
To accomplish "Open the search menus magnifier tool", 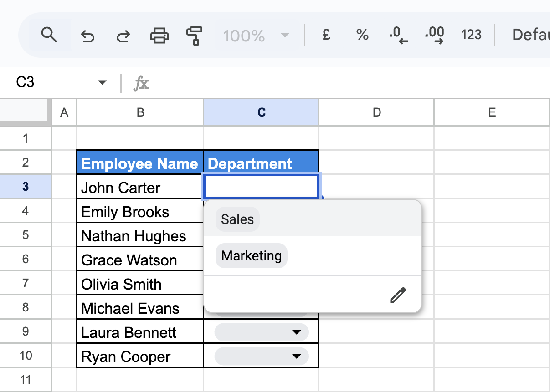I will pos(49,35).
